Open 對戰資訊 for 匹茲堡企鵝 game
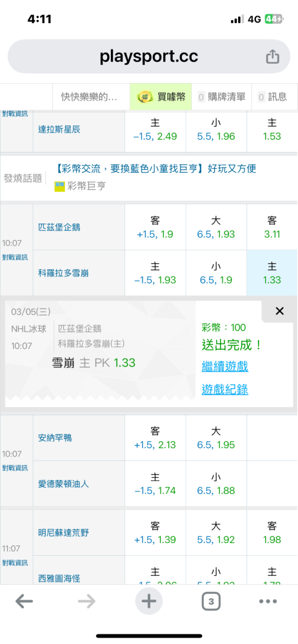Image resolution: width=298 pixels, height=644 pixels. pos(15,258)
